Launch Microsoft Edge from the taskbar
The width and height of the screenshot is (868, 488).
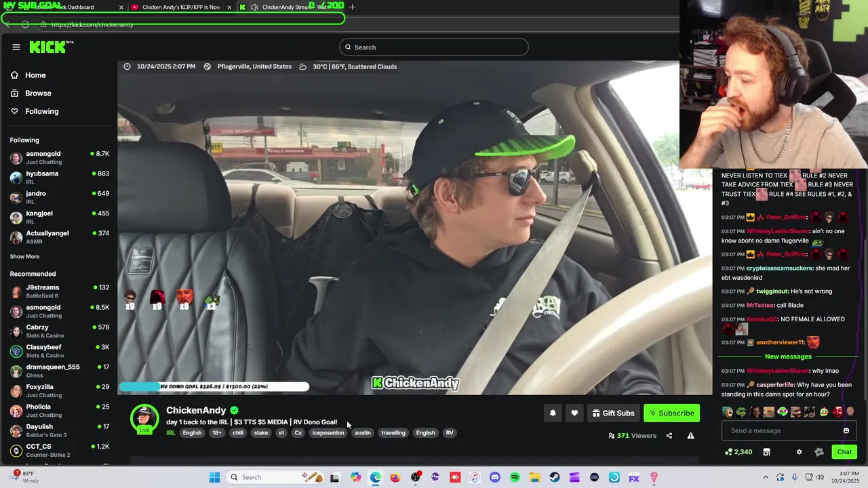coord(376,477)
